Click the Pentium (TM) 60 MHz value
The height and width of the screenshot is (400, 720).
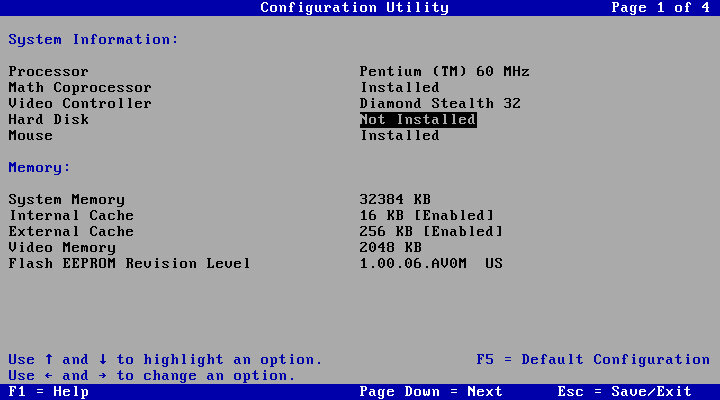tap(444, 72)
